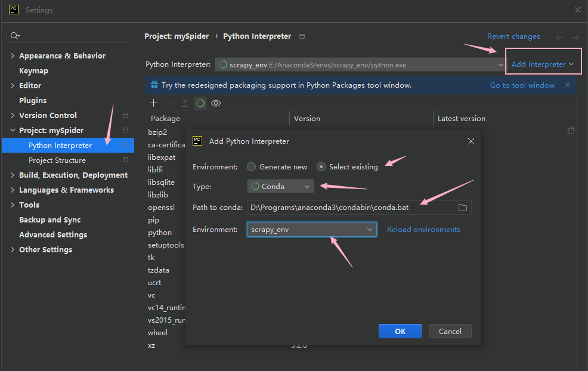Viewport: 588px width, 371px height.
Task: Click the project-level icon next to Version Control
Action: 126,115
